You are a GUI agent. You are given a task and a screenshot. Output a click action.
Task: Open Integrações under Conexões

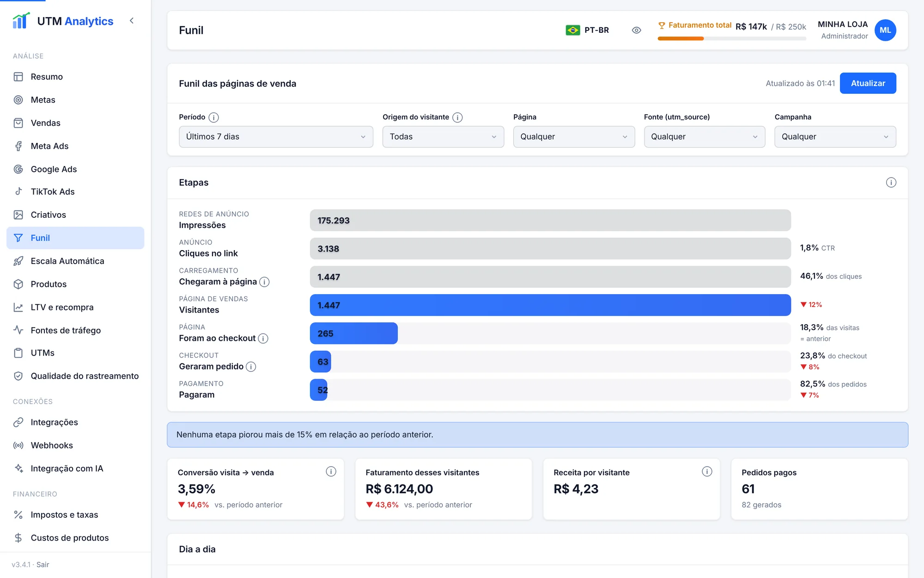click(75, 422)
